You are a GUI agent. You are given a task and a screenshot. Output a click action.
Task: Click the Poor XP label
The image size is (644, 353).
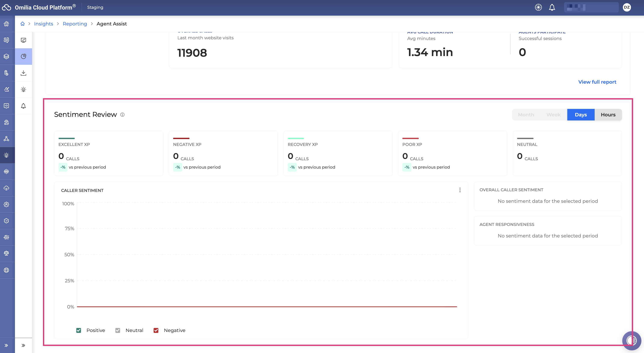(412, 144)
